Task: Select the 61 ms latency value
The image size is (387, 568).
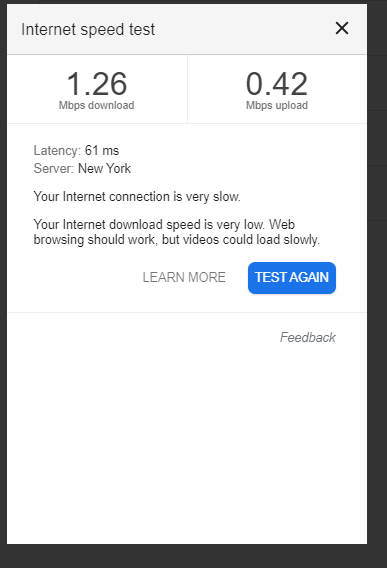Action: (x=102, y=150)
